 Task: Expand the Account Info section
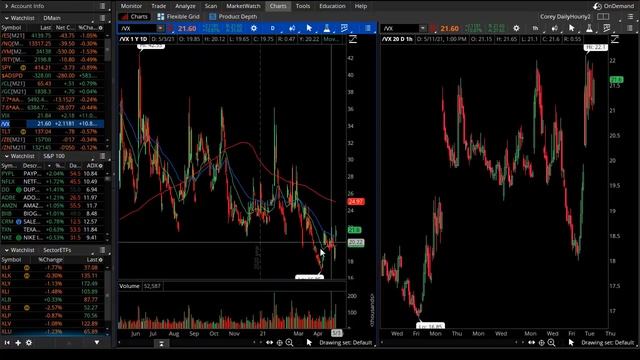point(7,6)
